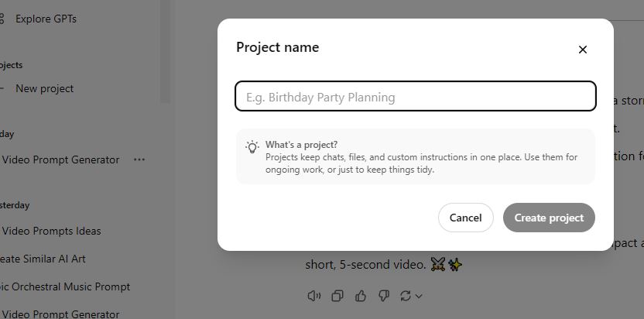Click the thumbs down icon
The width and height of the screenshot is (644, 319).
[383, 296]
